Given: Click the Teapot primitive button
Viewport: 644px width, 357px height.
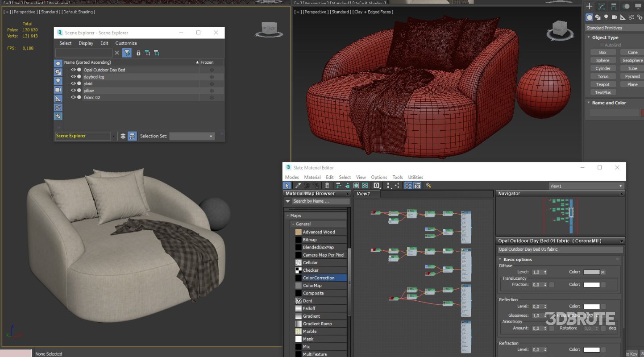Looking at the screenshot, I should pos(602,84).
